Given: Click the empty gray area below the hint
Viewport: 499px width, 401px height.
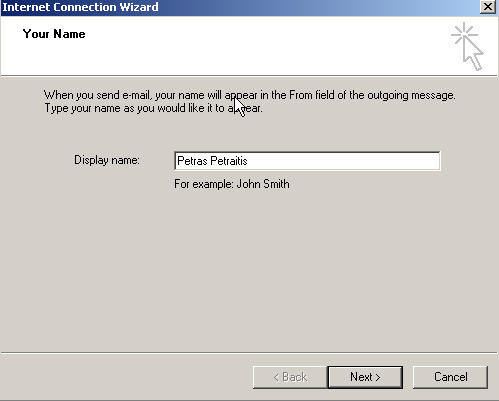Looking at the screenshot, I should coord(250,267).
